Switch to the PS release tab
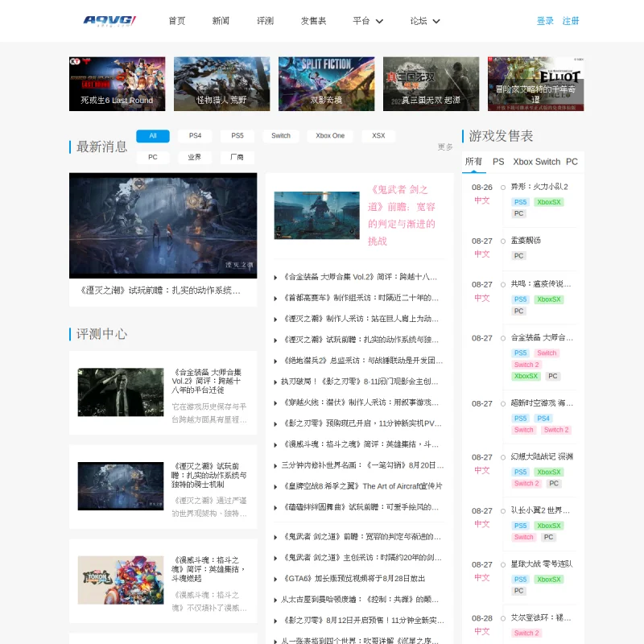Screen dimensions: 644x644 [x=498, y=162]
